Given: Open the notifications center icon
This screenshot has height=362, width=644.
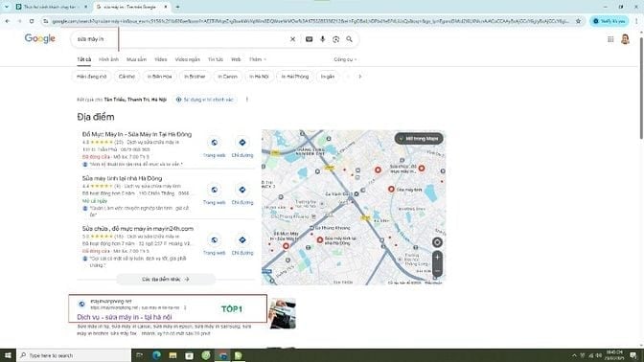Looking at the screenshot, I should pos(633,355).
